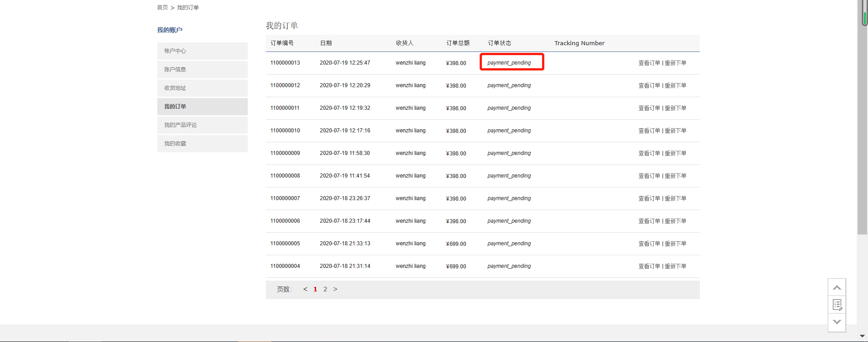Click order number 1100000011
The width and height of the screenshot is (868, 342).
tap(285, 108)
